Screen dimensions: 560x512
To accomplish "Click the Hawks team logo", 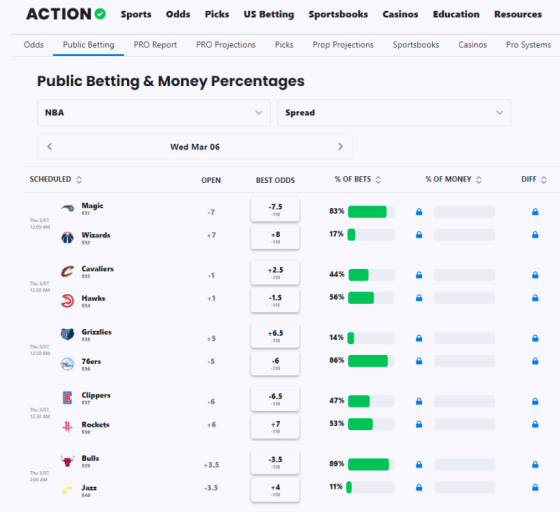I will 68,301.
